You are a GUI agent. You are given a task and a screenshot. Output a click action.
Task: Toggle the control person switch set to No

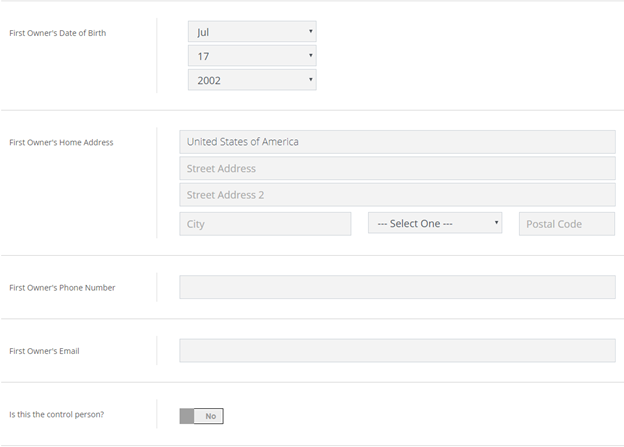pos(201,415)
